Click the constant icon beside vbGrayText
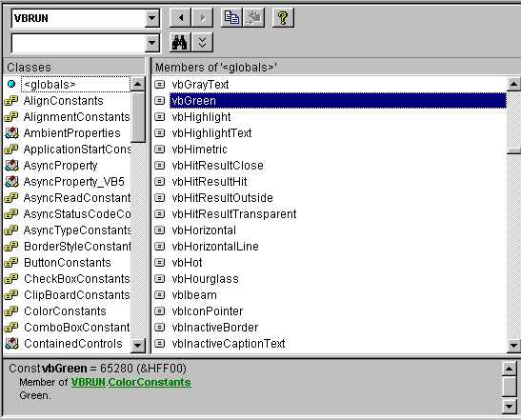Image resolution: width=521 pixels, height=420 pixels. pos(160,85)
